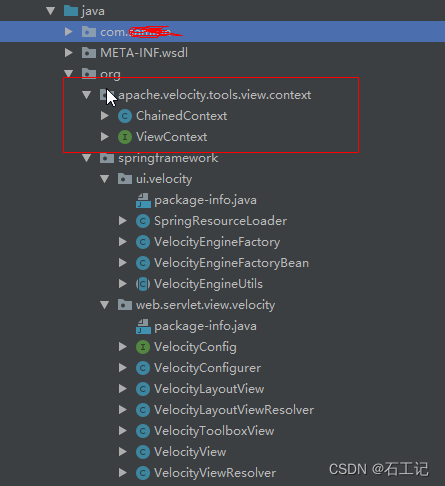
Task: Collapse web.servlet.view.velocity package arrow
Action: click(105, 305)
